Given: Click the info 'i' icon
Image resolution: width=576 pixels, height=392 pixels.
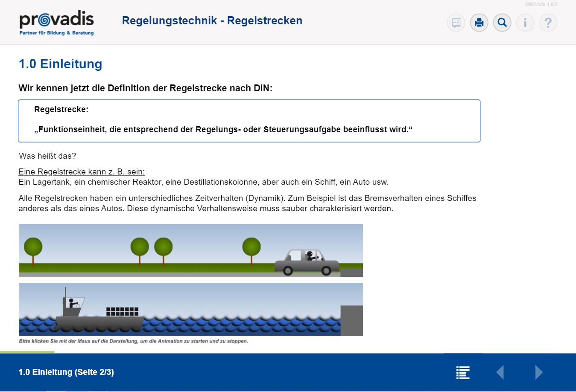Looking at the screenshot, I should [x=525, y=23].
